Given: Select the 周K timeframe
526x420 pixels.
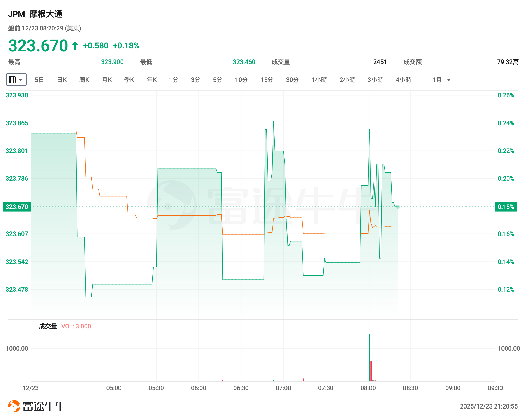Looking at the screenshot, I should coord(84,80).
